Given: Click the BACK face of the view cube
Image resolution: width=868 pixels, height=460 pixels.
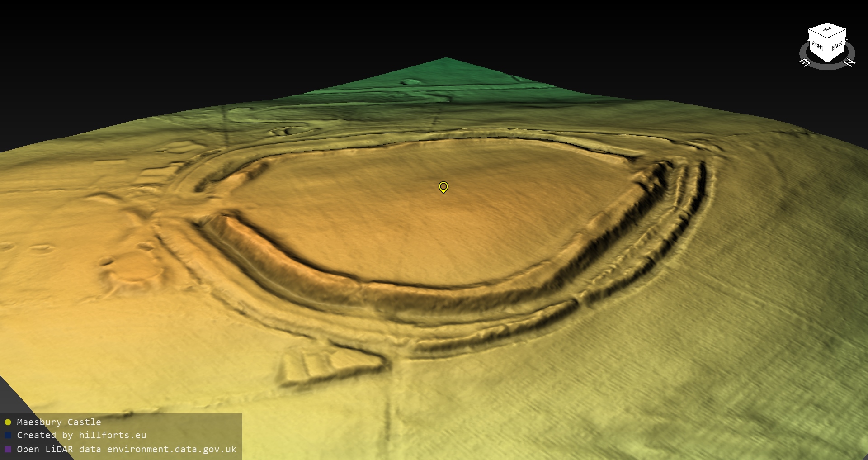Looking at the screenshot, I should [837, 47].
